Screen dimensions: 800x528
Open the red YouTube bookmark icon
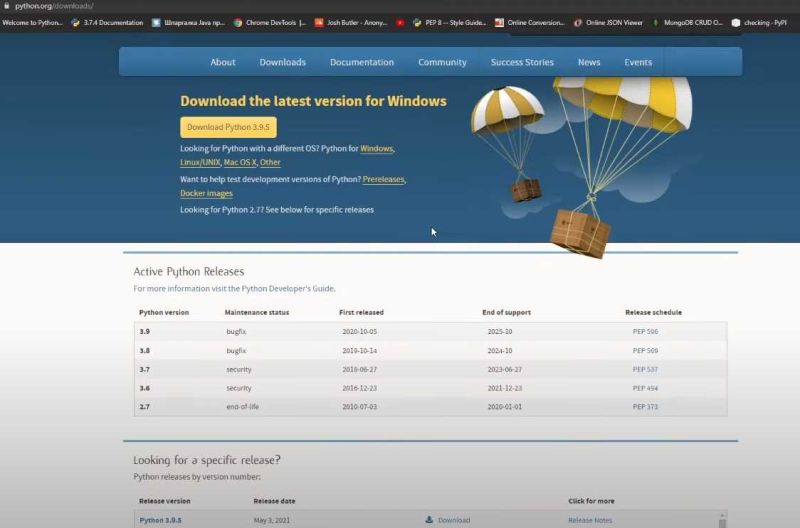click(x=401, y=23)
